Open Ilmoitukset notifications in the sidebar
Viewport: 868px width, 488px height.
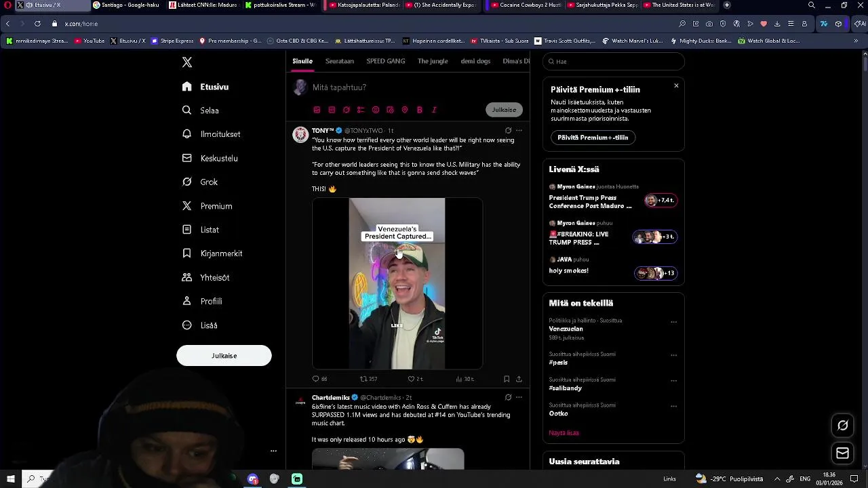(212, 134)
